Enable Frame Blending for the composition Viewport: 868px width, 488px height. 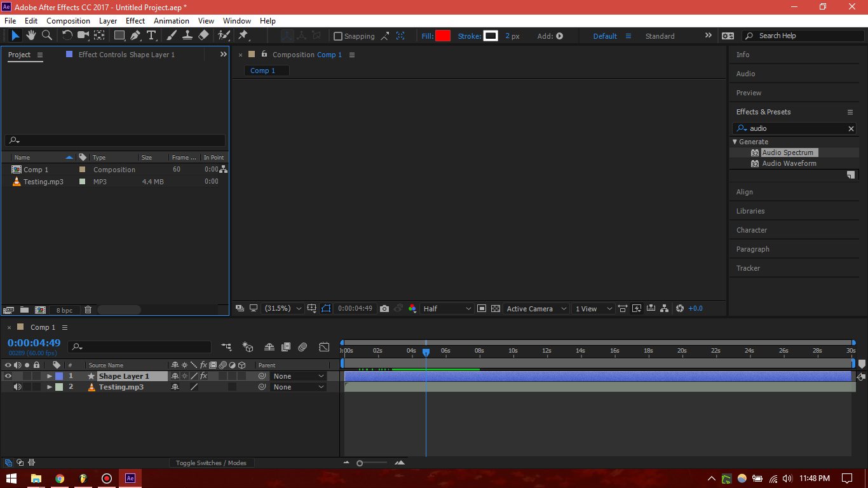[286, 347]
